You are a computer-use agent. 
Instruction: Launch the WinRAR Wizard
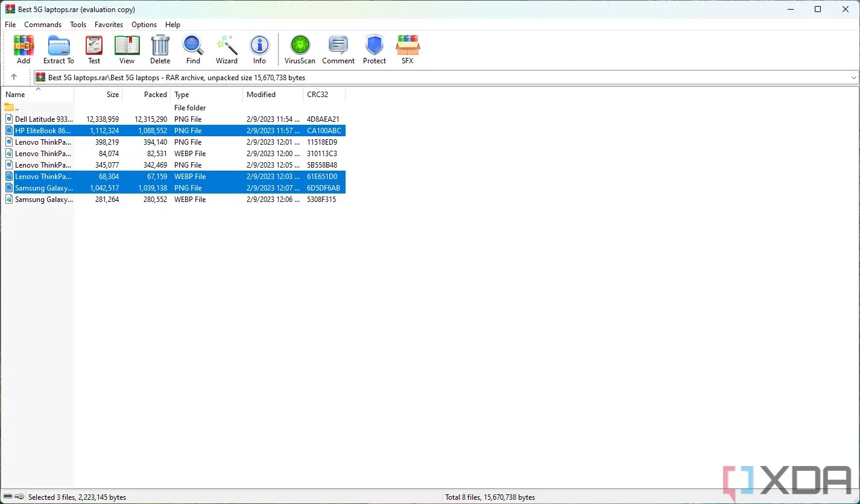click(x=226, y=49)
